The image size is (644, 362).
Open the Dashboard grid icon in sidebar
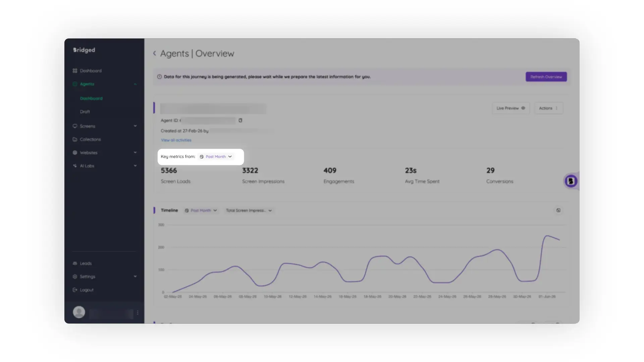[x=75, y=71]
